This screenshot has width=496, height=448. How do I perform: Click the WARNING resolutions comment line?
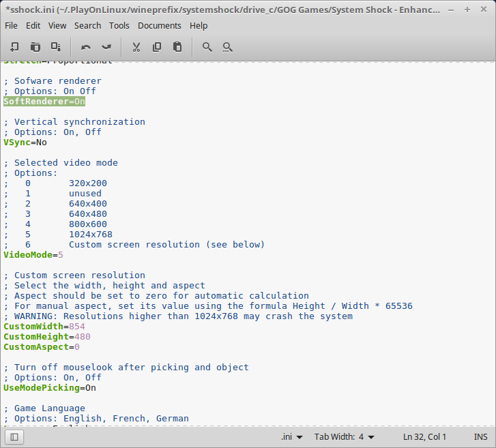click(x=178, y=316)
